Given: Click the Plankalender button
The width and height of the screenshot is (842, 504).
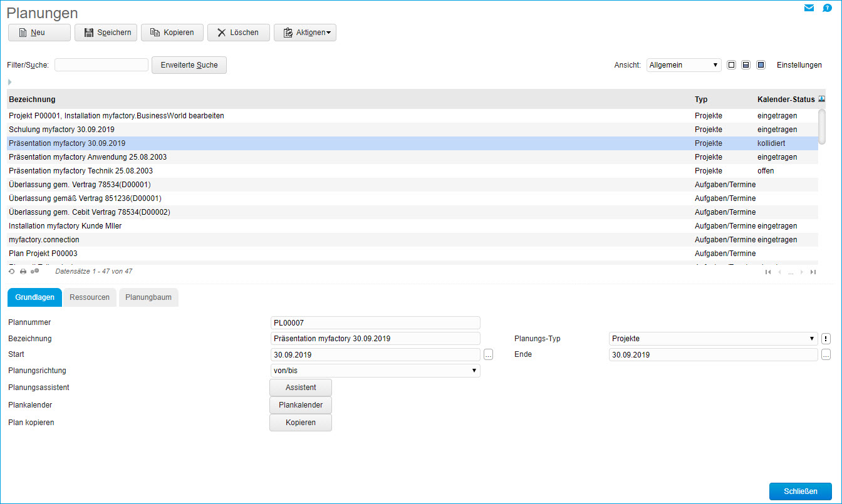Looking at the screenshot, I should click(301, 405).
